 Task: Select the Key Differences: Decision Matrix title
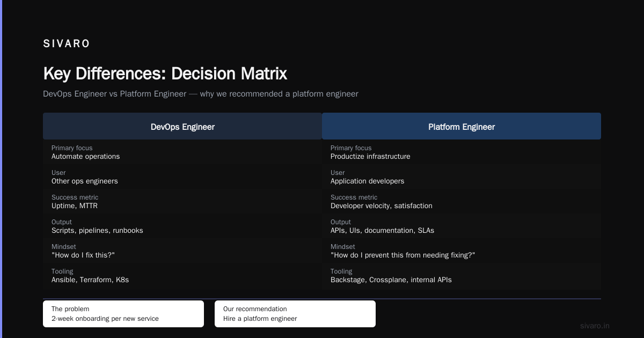tap(165, 74)
